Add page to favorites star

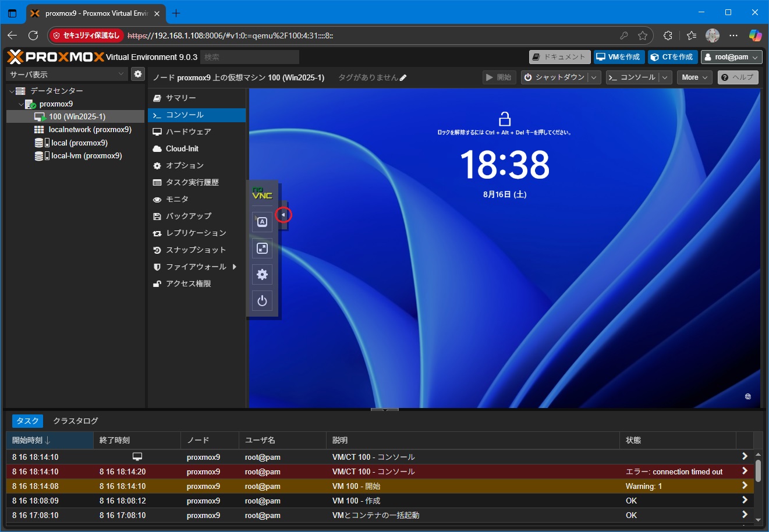pos(643,36)
